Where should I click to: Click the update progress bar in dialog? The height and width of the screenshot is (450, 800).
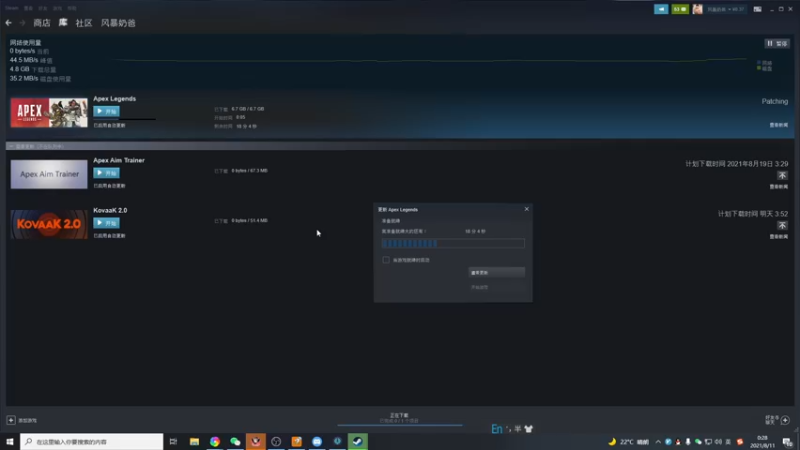click(453, 243)
